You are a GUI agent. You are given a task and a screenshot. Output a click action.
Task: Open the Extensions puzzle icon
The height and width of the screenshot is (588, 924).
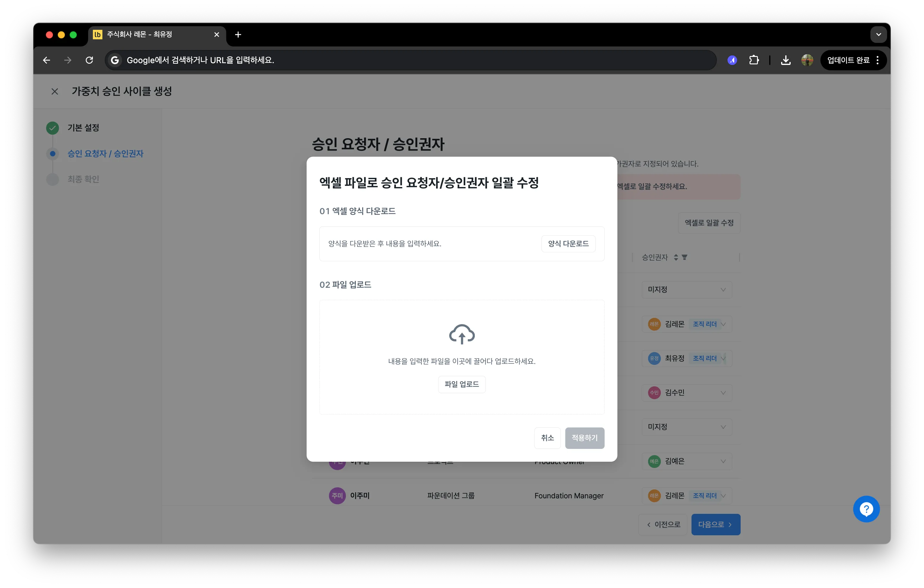(754, 60)
